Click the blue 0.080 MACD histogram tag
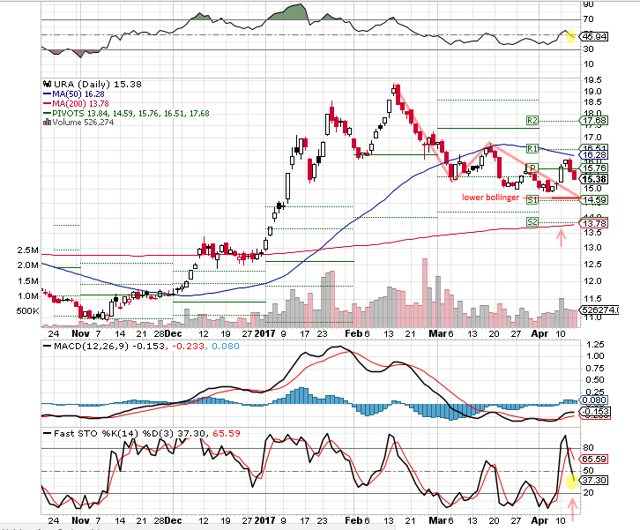This screenshot has height=530, width=640. click(x=594, y=401)
